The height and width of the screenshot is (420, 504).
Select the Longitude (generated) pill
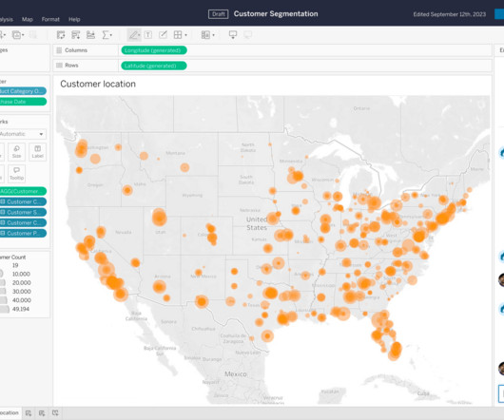tap(154, 50)
